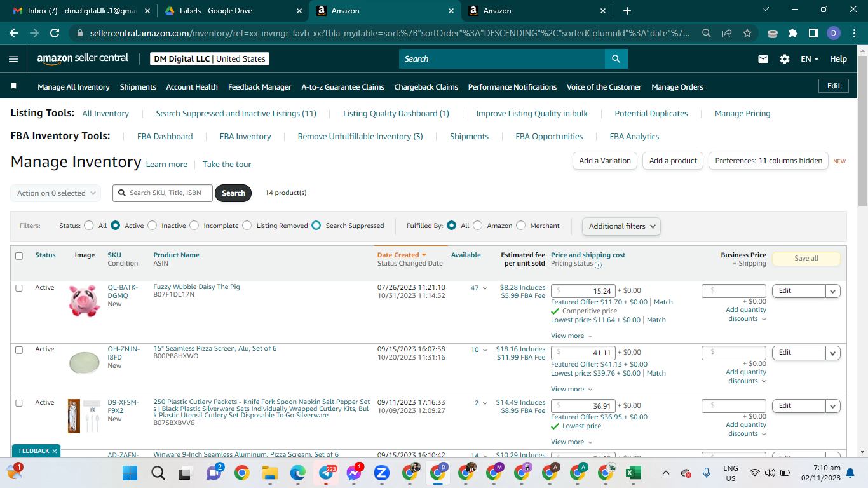Image resolution: width=868 pixels, height=488 pixels.
Task: Open the Chrome extensions puzzle menu
Action: (792, 33)
